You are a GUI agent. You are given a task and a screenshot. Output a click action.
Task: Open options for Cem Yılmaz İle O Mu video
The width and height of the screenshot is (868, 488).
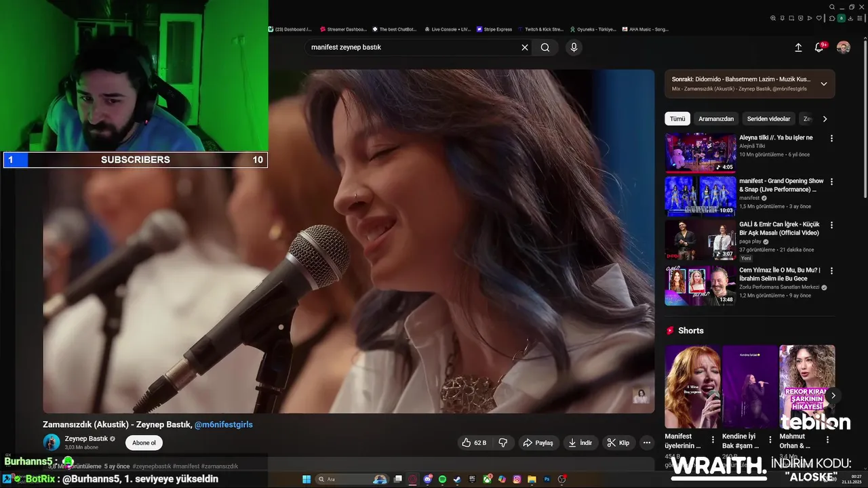831,270
